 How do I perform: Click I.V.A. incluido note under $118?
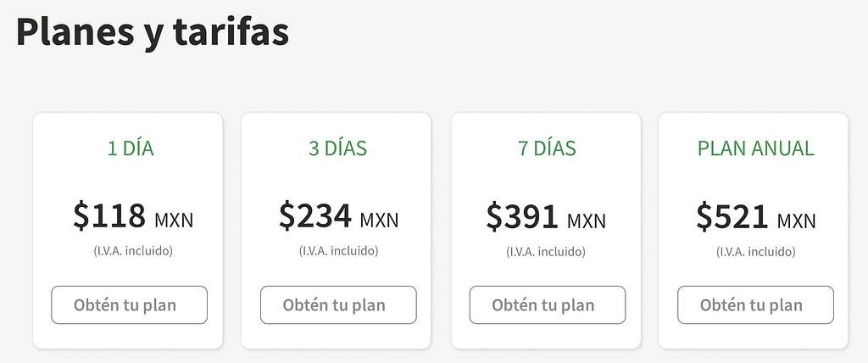coord(133,250)
